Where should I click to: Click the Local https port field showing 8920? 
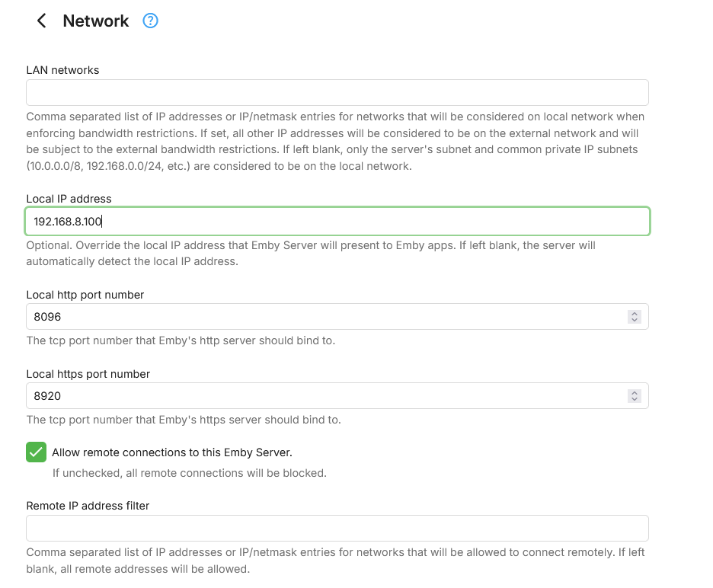pos(320,395)
